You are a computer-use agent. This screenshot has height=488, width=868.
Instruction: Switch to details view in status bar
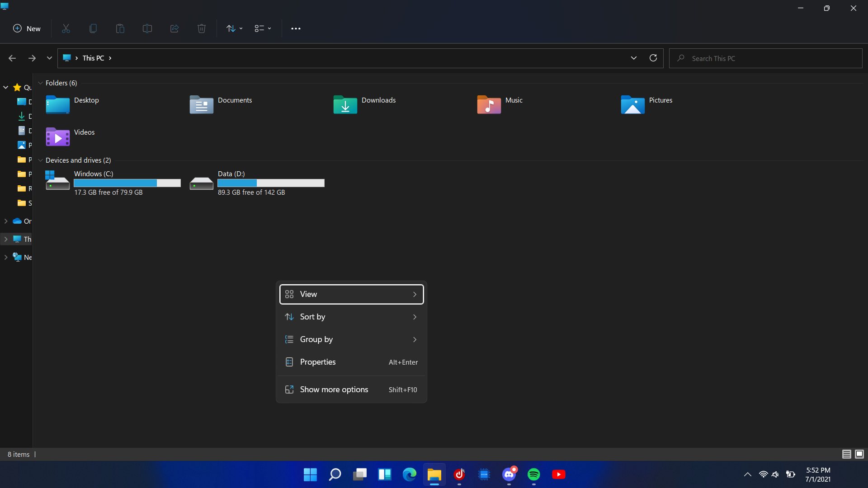tap(847, 454)
